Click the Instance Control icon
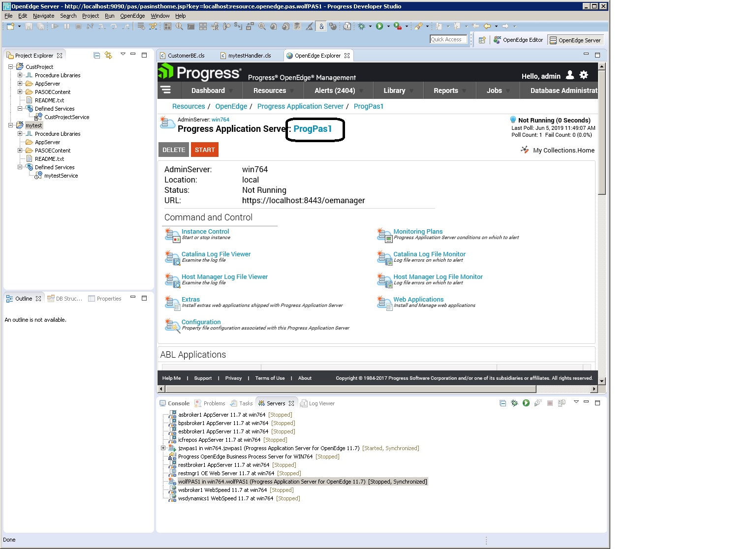The width and height of the screenshot is (756, 549). (x=172, y=235)
